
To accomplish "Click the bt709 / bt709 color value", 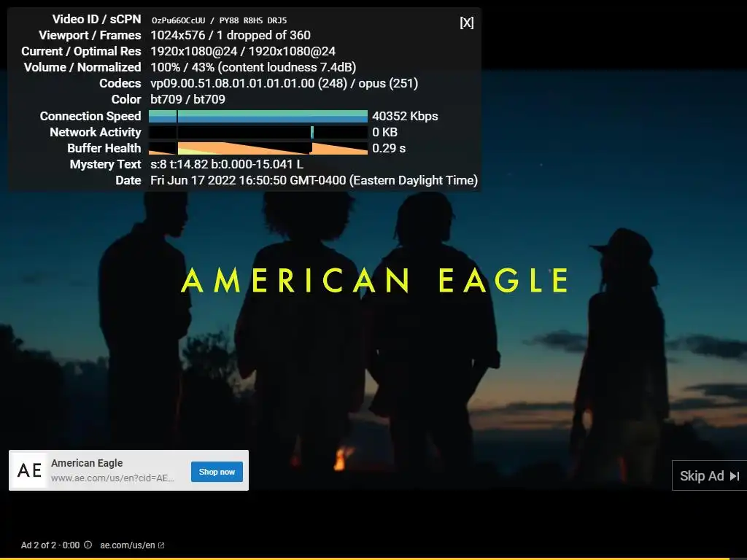I will [187, 99].
